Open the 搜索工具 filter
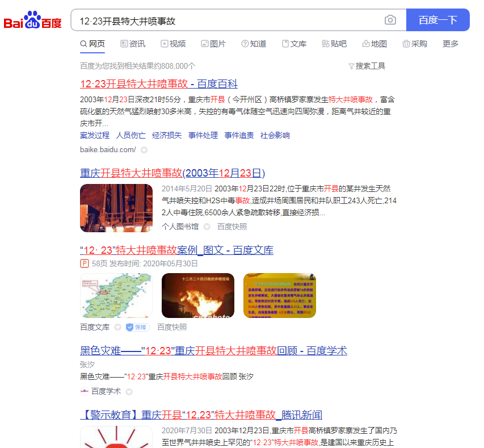 pos(367,66)
